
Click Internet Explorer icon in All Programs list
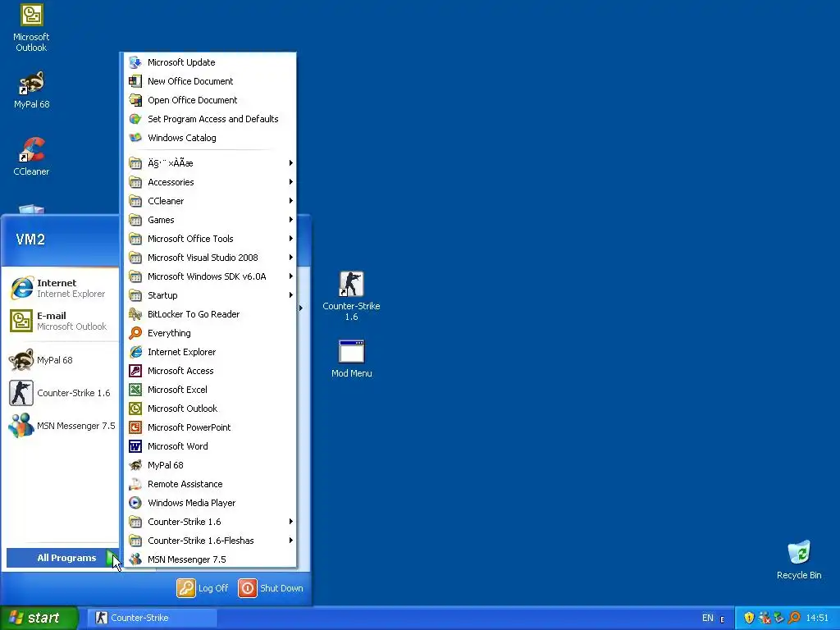135,352
